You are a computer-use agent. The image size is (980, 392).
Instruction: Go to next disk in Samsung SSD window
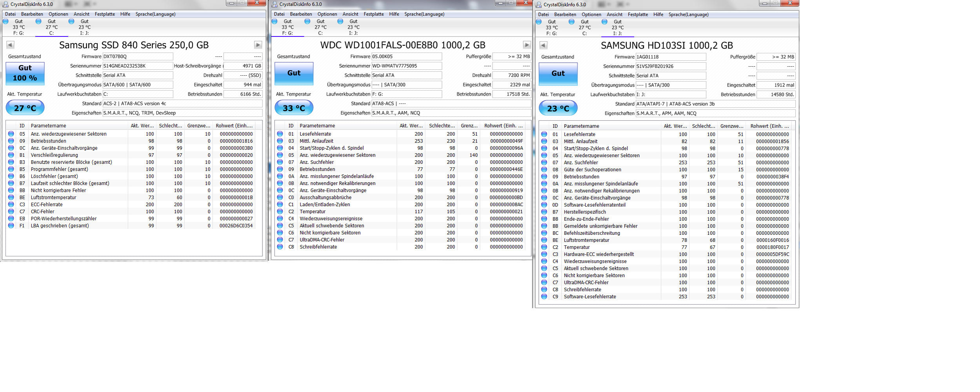pos(258,45)
